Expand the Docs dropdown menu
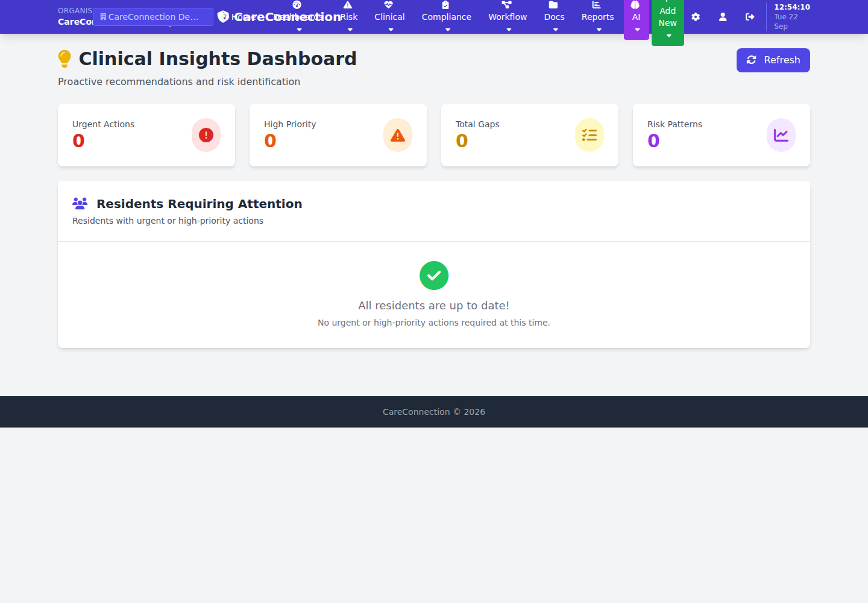Screen dimensions: 868x603 pyautogui.click(x=554, y=17)
